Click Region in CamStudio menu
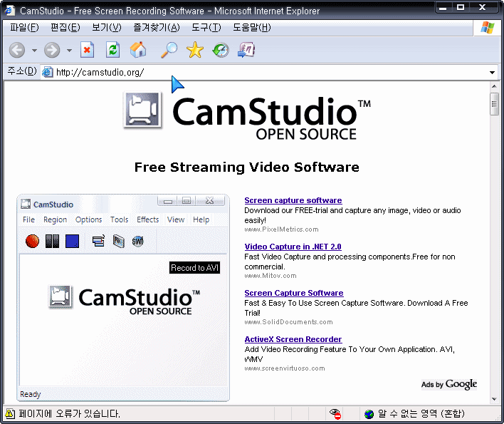The width and height of the screenshot is (504, 424). point(56,219)
